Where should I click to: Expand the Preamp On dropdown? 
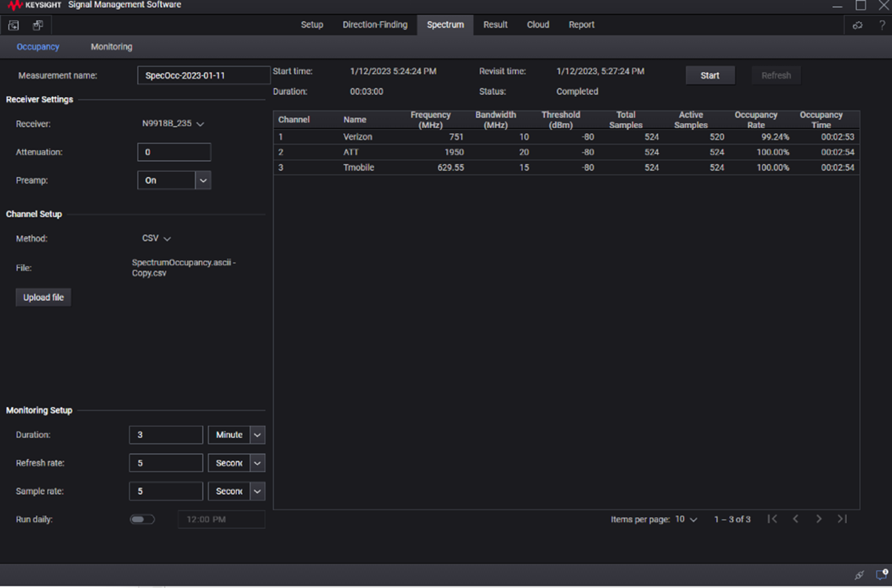point(203,180)
